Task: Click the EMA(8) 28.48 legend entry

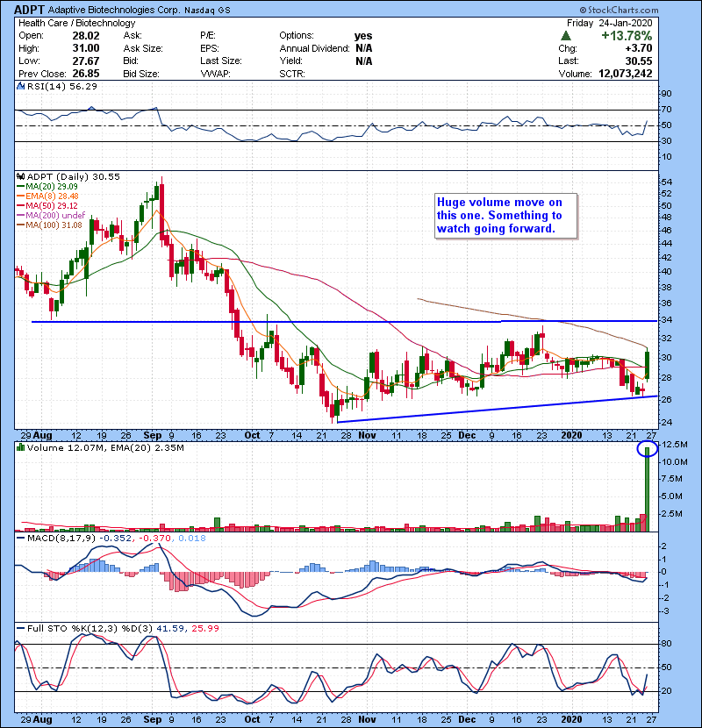Action: (48, 196)
